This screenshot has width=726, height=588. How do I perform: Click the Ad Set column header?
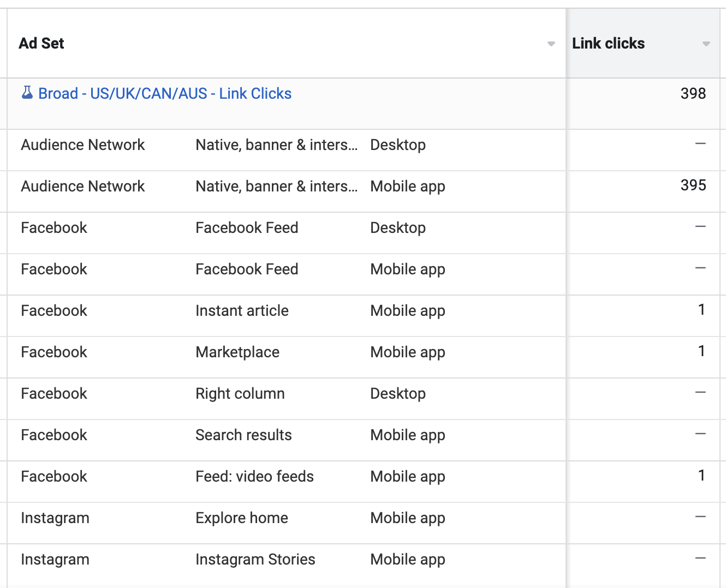click(x=41, y=44)
